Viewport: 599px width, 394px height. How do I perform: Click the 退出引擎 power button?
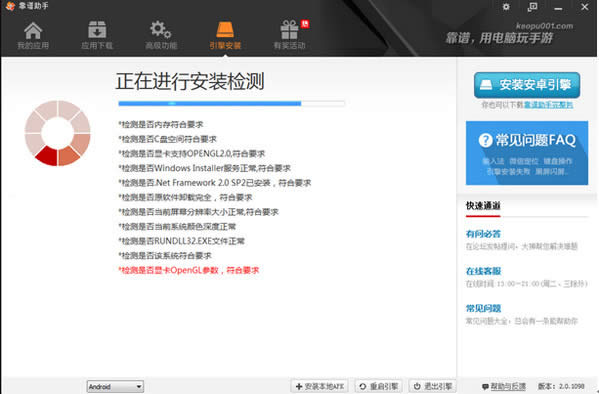pos(432,386)
